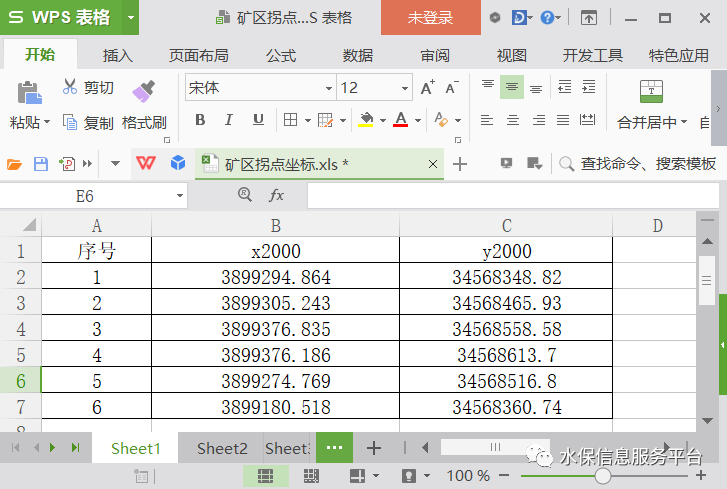
Task: Open the WPS 表格 application menu arrow
Action: pos(131,18)
